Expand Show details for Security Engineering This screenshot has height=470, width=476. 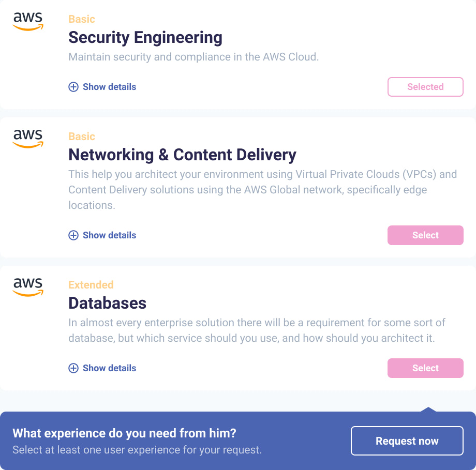pyautogui.click(x=109, y=87)
